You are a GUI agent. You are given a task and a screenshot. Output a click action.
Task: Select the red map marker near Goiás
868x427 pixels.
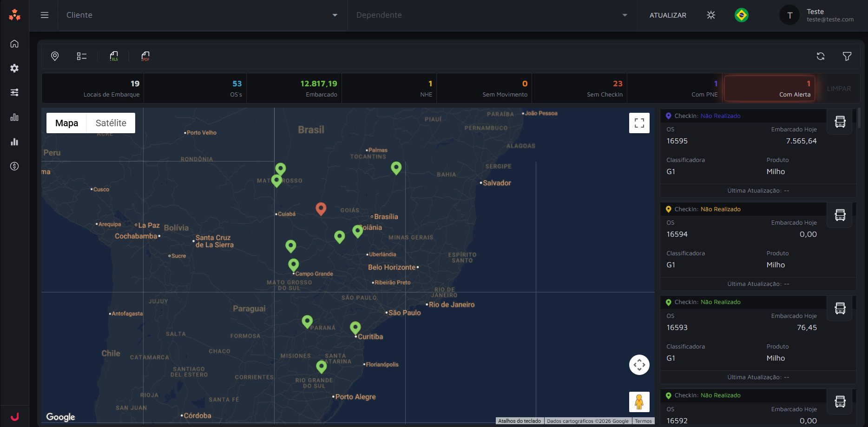pos(321,209)
